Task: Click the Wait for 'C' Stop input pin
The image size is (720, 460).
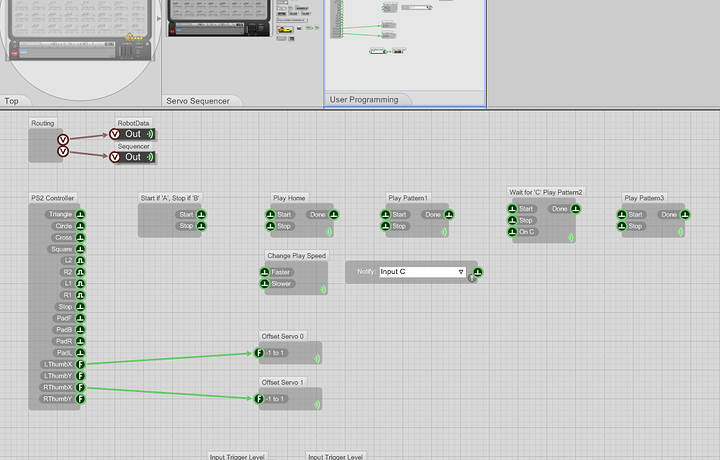Action: point(512,220)
